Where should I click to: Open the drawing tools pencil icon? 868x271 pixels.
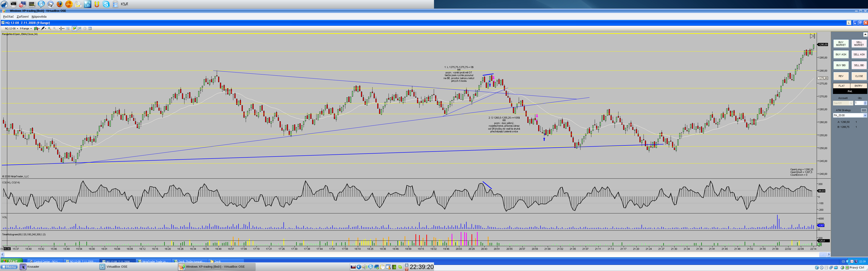point(43,29)
